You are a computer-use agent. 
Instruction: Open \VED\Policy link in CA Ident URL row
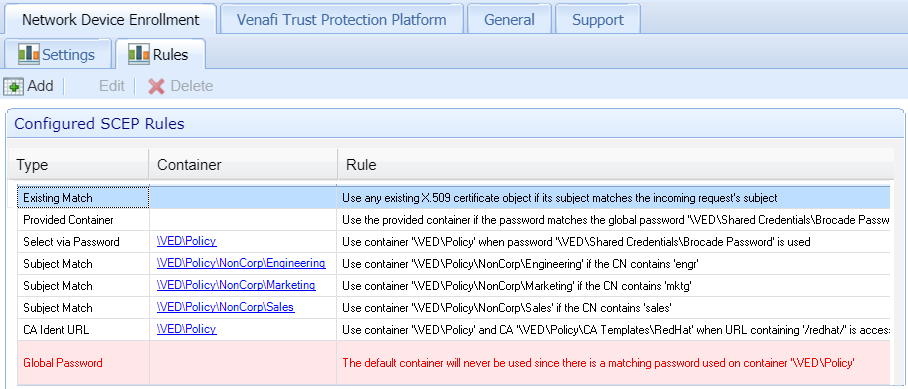186,329
